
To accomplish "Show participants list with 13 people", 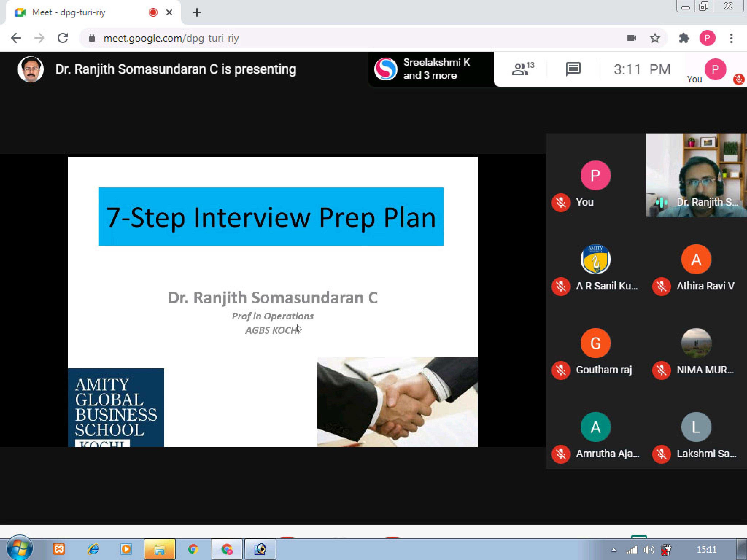I will (523, 69).
